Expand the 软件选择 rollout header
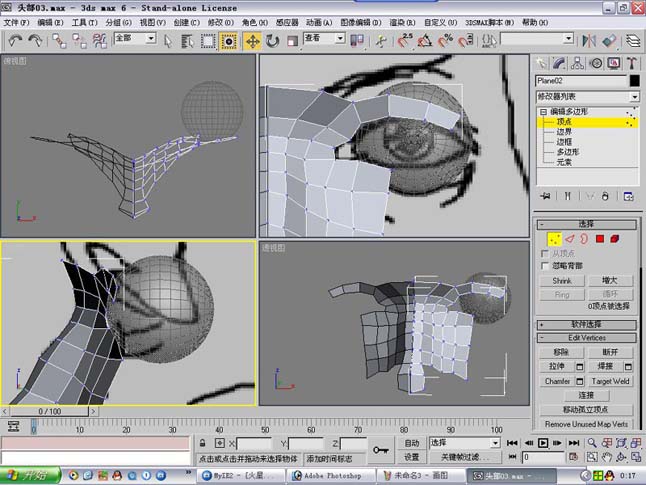 (586, 325)
